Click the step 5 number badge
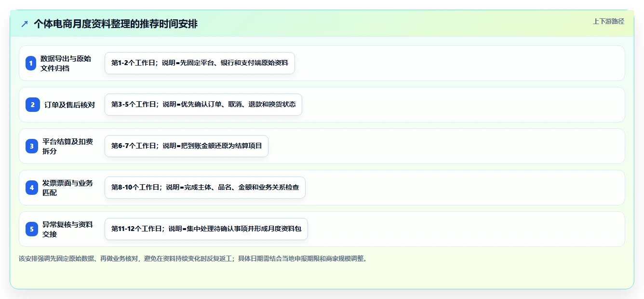The width and height of the screenshot is (644, 299). (x=32, y=229)
